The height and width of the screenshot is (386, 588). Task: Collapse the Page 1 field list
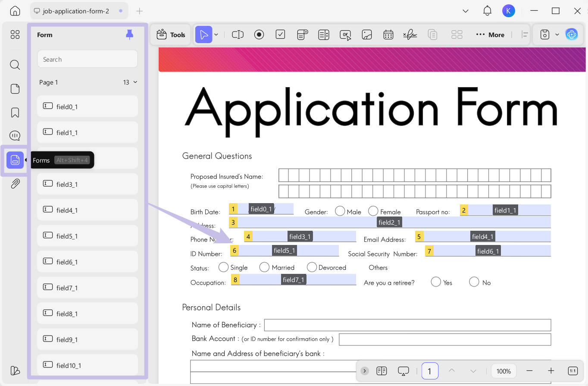pos(134,82)
